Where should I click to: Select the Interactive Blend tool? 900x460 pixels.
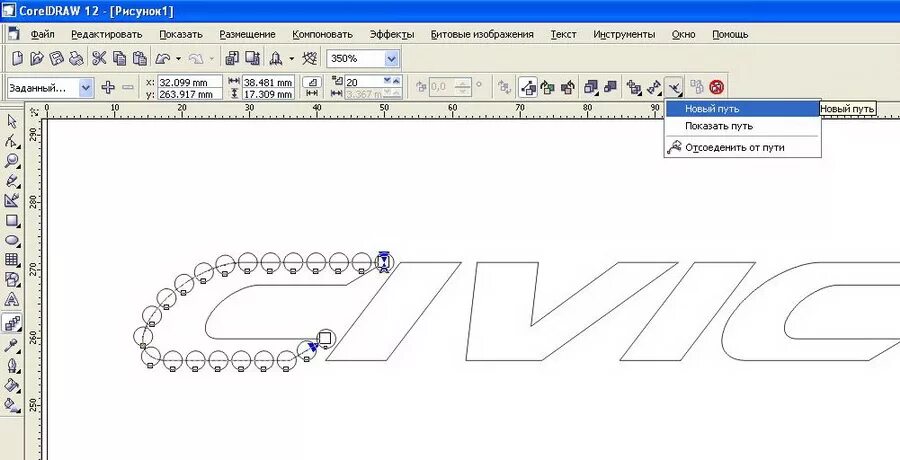(11, 323)
